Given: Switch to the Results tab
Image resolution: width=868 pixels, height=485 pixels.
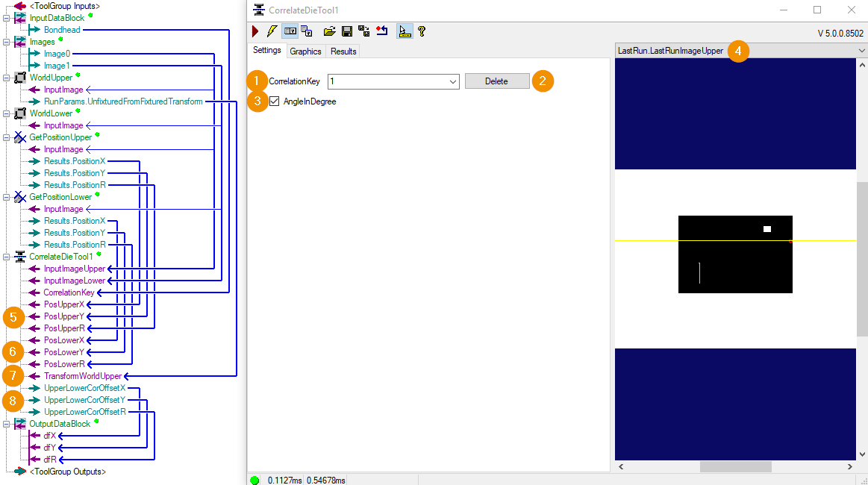Looking at the screenshot, I should point(343,51).
